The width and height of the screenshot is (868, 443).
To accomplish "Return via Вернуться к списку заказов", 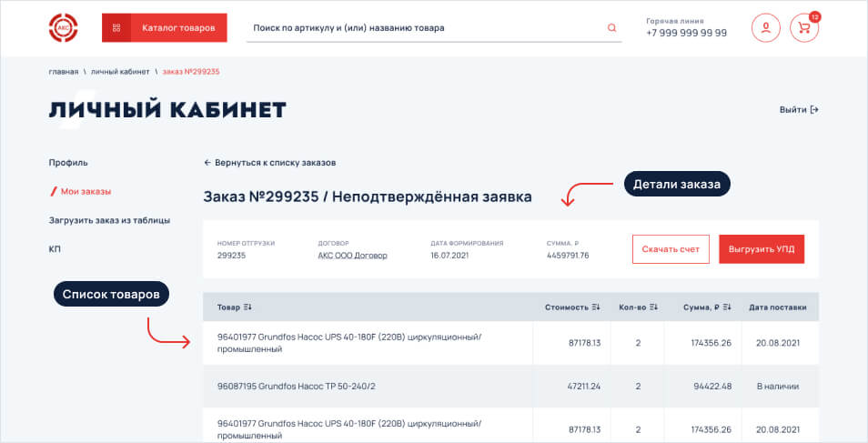I will tap(269, 163).
